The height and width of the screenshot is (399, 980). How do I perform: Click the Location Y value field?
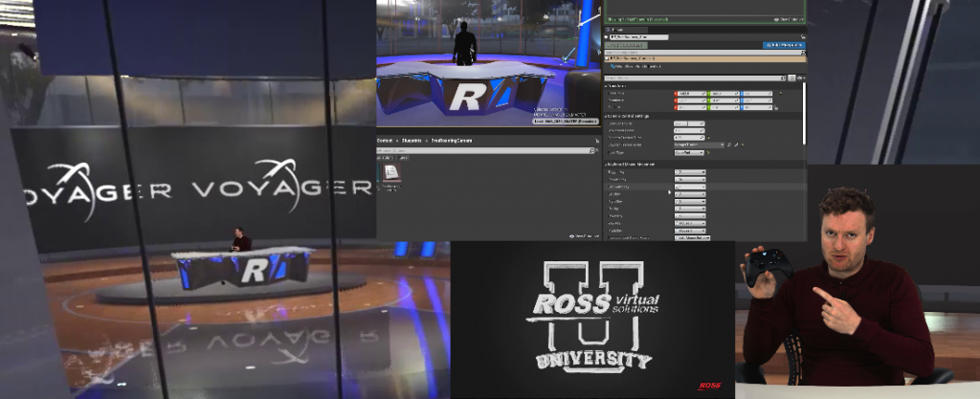coord(724,93)
